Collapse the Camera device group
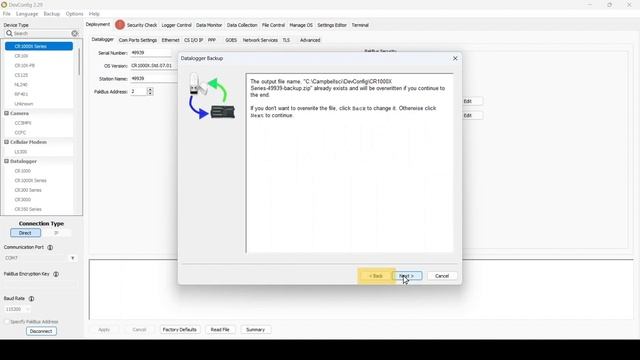The image size is (640, 360). 7,113
